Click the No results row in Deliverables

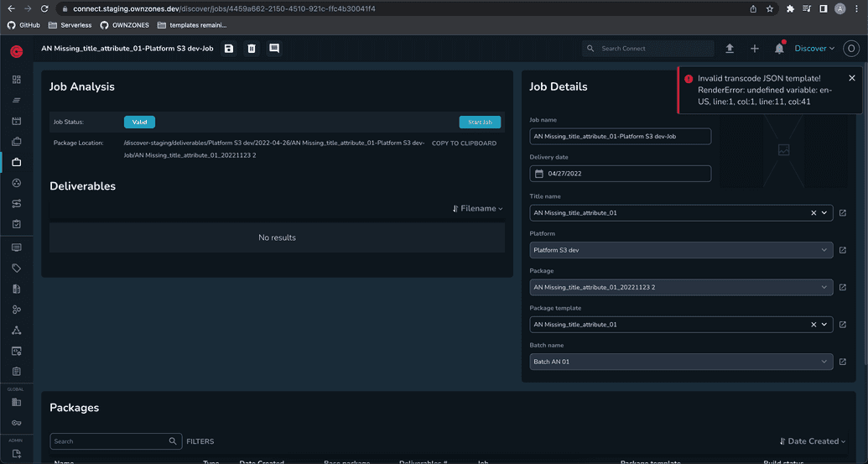(x=277, y=237)
